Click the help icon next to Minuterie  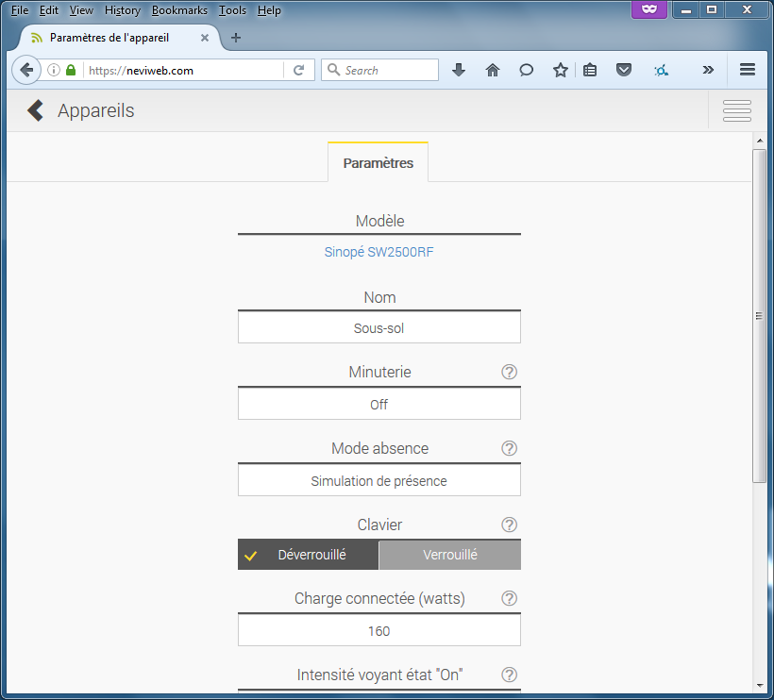(510, 372)
